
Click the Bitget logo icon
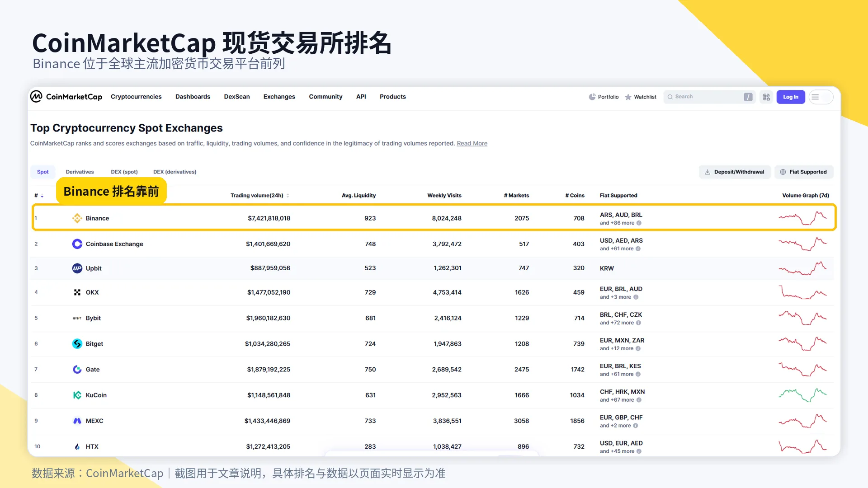[x=77, y=344]
